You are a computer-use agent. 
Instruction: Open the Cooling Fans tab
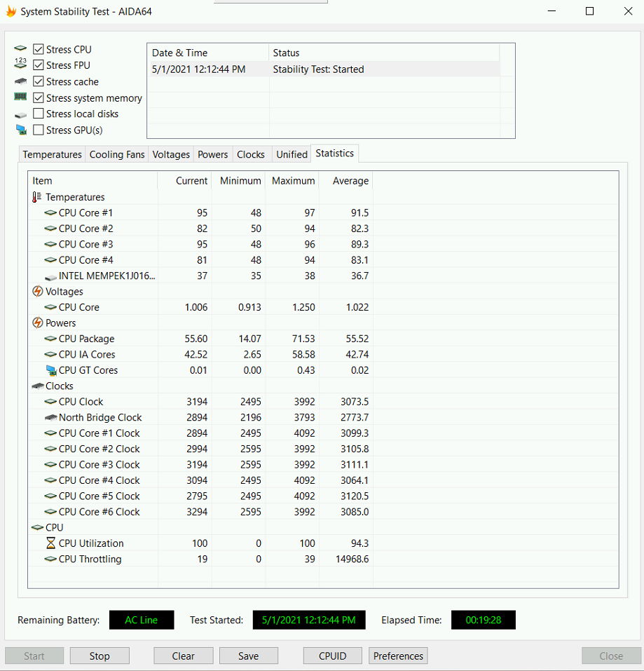pyautogui.click(x=117, y=154)
